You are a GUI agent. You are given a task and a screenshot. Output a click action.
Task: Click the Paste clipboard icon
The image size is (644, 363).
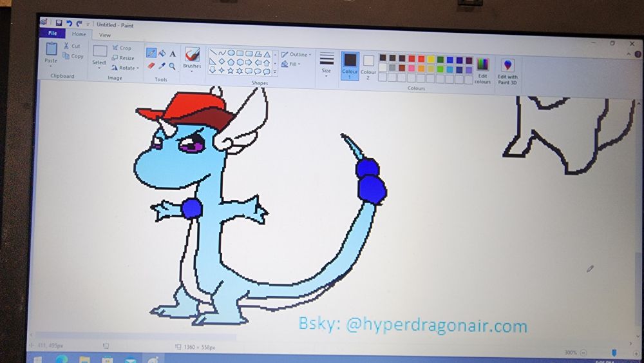point(52,49)
